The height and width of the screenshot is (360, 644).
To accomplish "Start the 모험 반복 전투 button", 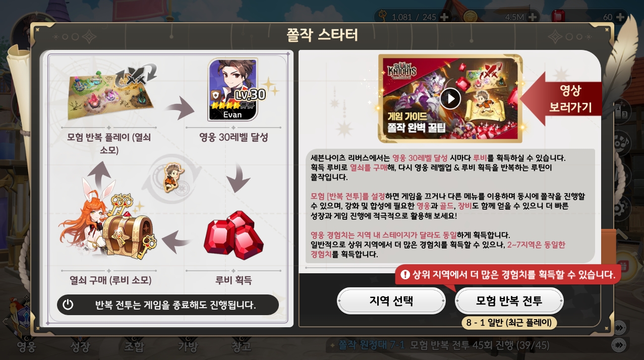I will [509, 301].
